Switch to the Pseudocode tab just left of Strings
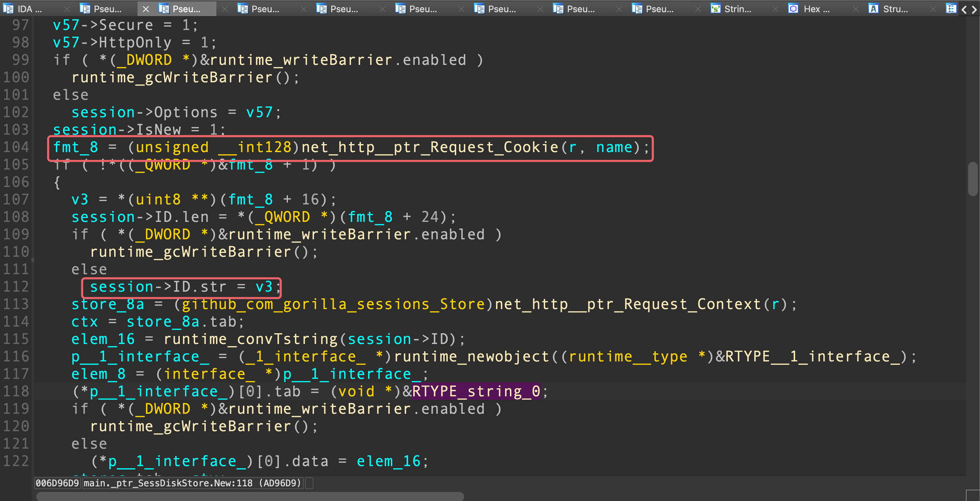Viewport: 980px width, 501px height. pyautogui.click(x=659, y=9)
